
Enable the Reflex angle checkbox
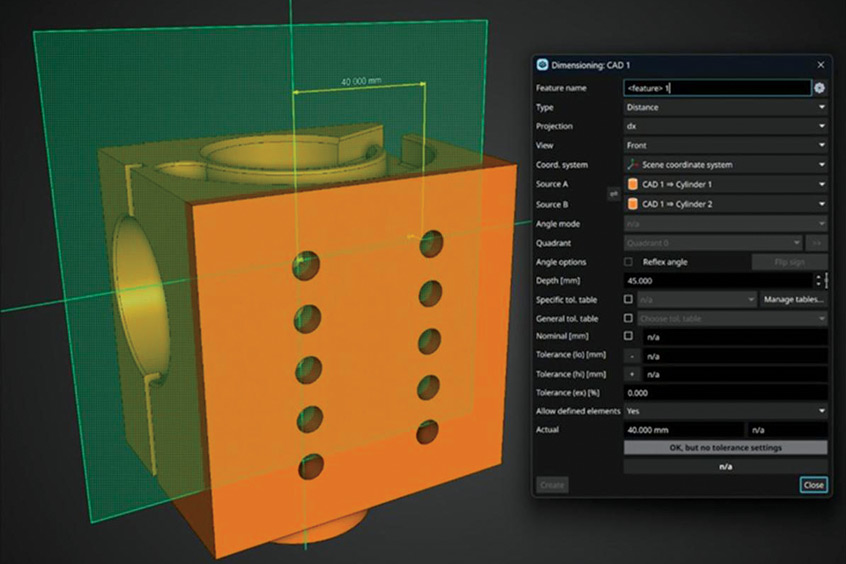pos(628,262)
